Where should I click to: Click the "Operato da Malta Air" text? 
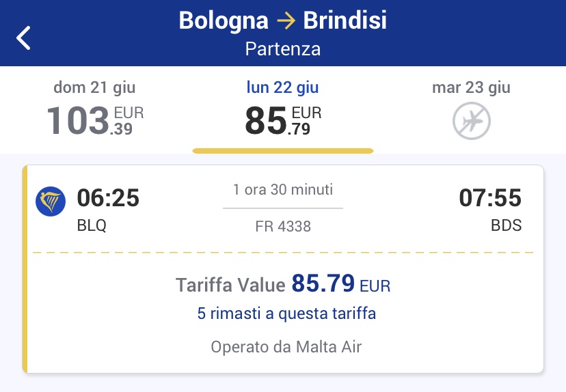(286, 347)
